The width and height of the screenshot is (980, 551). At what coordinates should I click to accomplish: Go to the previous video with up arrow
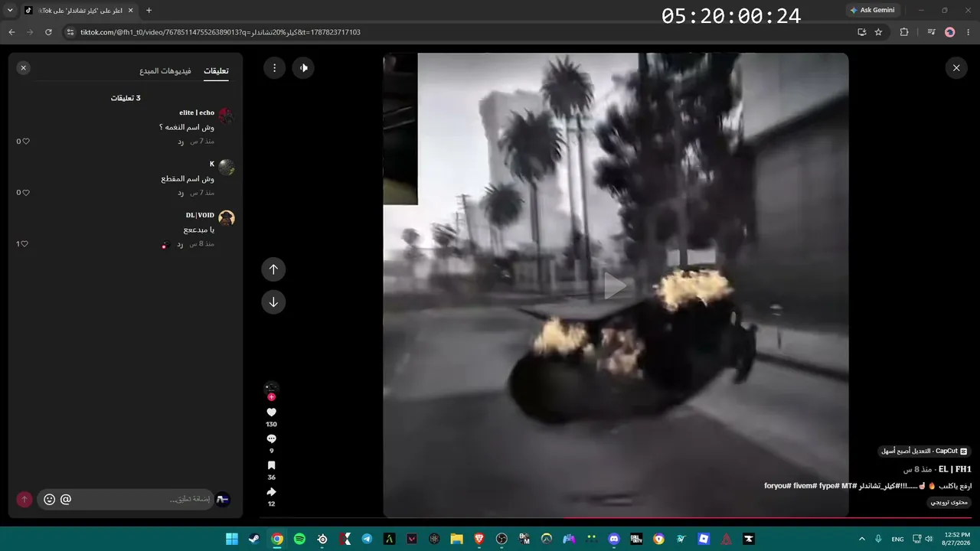point(273,269)
